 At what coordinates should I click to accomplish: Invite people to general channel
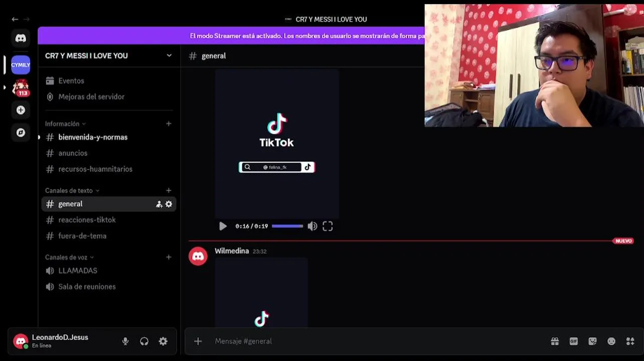coord(159,204)
